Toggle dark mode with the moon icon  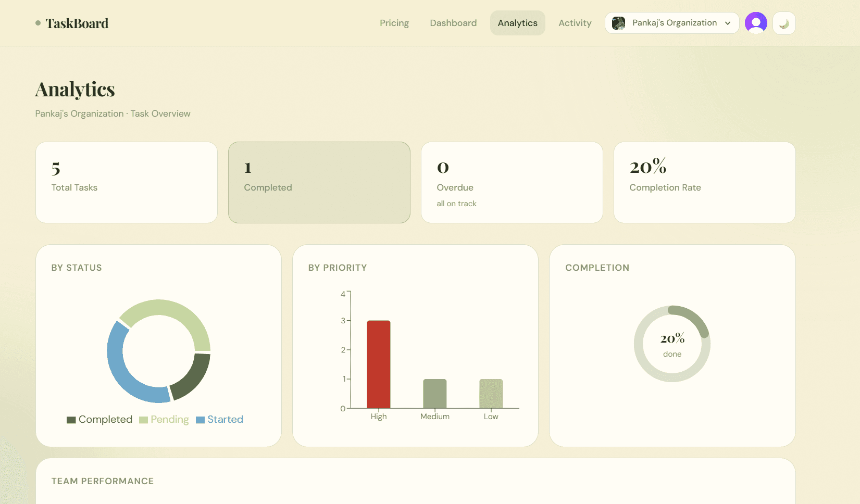coord(784,23)
